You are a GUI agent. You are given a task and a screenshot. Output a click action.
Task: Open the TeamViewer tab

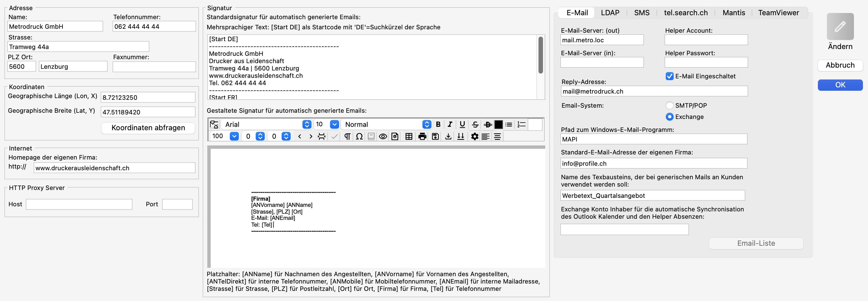coord(778,13)
